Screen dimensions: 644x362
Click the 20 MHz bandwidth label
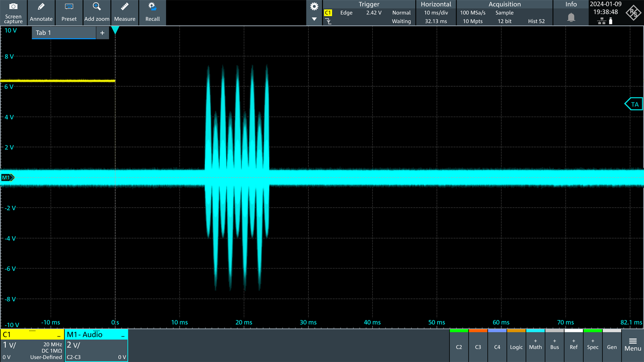click(52, 345)
